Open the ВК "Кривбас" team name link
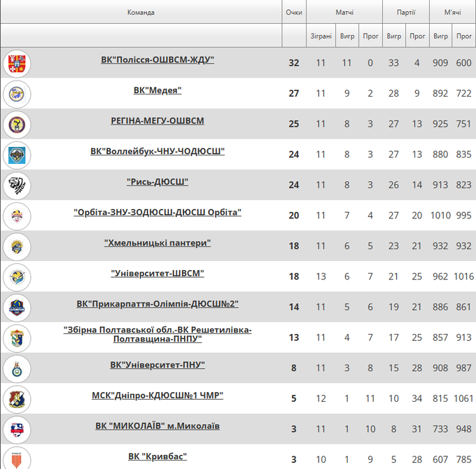 tap(157, 456)
